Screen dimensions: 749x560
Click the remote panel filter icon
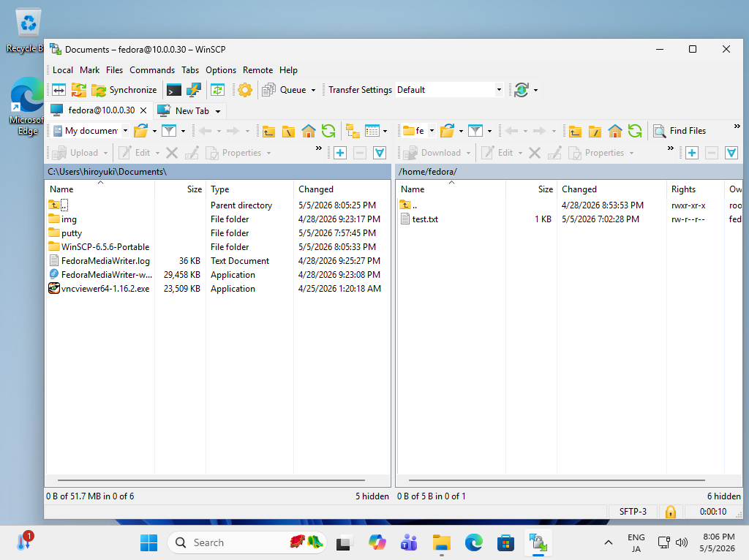coord(475,131)
